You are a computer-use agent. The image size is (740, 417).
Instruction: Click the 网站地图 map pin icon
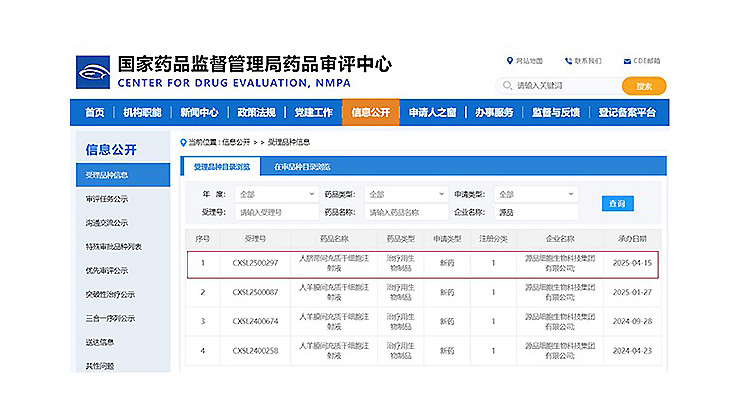[x=510, y=60]
